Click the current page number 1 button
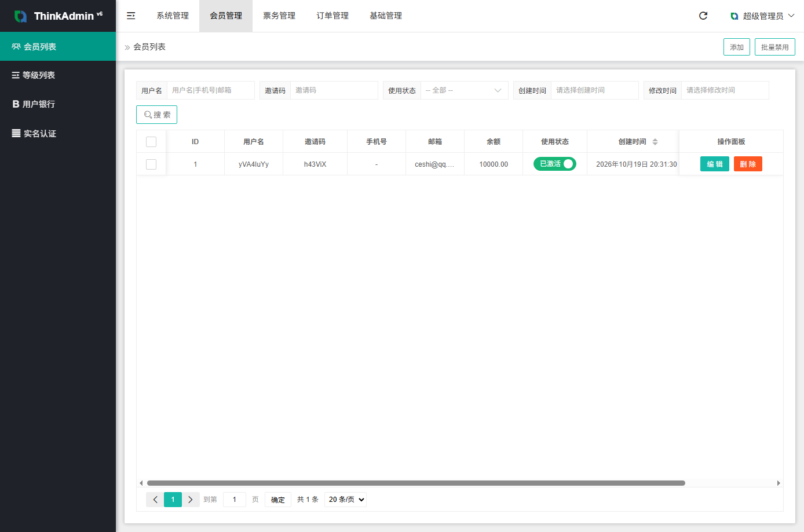The image size is (804, 532). 173,500
